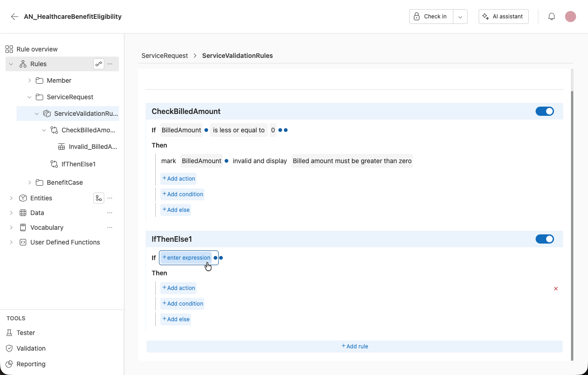Viewport: 588px width, 375px height.
Task: Add condition under IfThenElse1 rule
Action: pyautogui.click(x=182, y=304)
